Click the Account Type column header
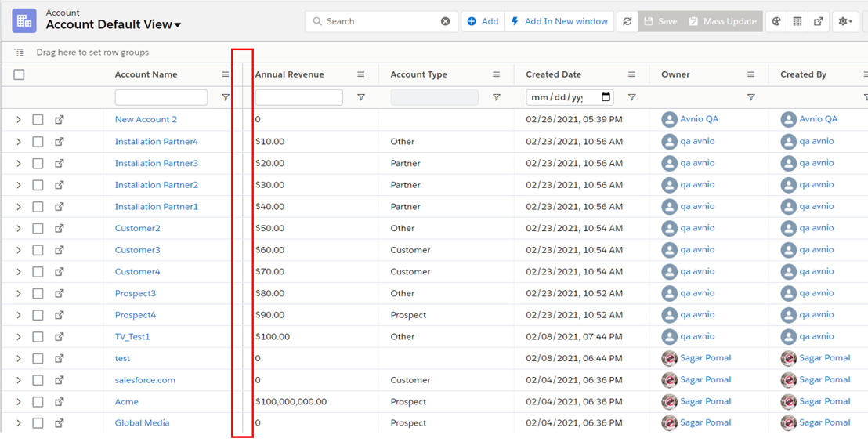This screenshot has height=442, width=868. click(x=418, y=74)
